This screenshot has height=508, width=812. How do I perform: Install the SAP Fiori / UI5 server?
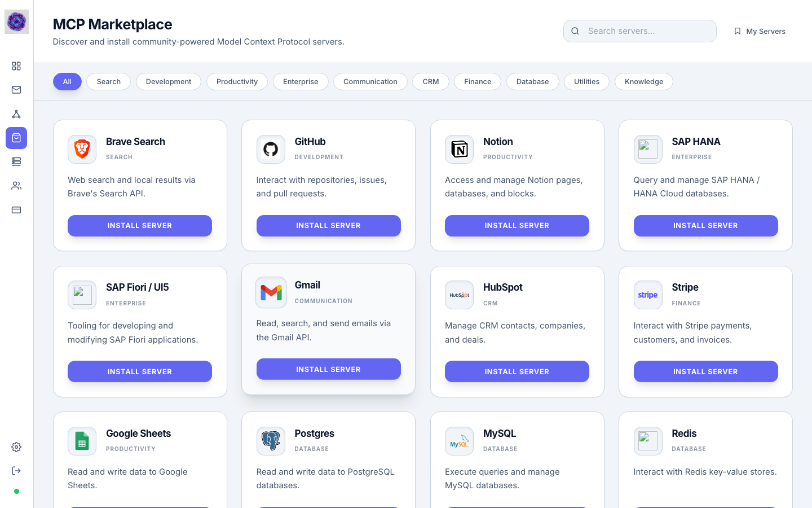pos(140,371)
